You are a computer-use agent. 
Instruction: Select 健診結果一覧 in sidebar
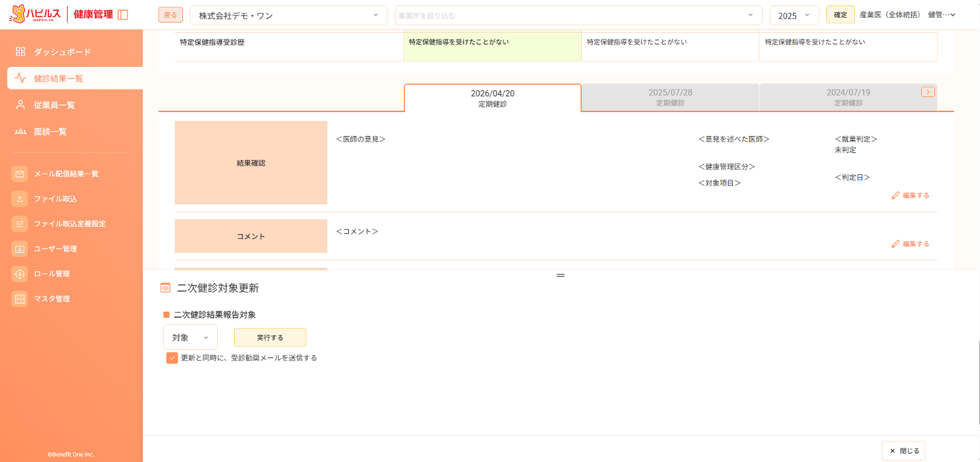tap(75, 79)
